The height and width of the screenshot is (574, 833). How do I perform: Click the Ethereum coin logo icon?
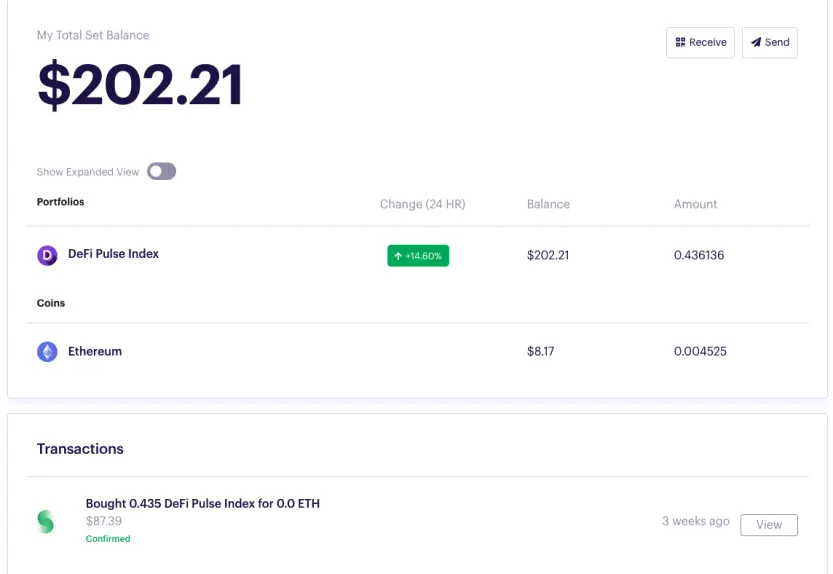coord(47,352)
